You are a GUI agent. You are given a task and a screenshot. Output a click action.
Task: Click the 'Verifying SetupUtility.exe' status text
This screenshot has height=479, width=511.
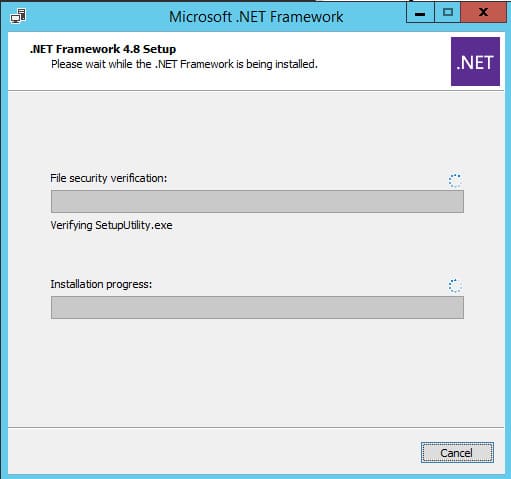[x=111, y=225]
